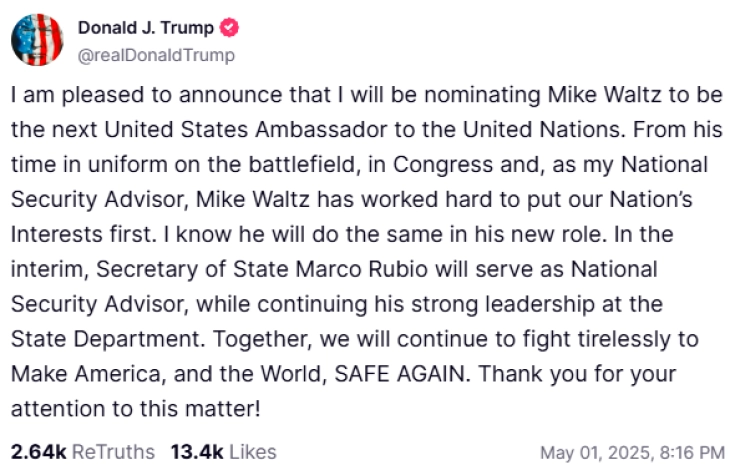Image resolution: width=730 pixels, height=465 pixels.
Task: Click the Likes label
Action: [x=253, y=451]
